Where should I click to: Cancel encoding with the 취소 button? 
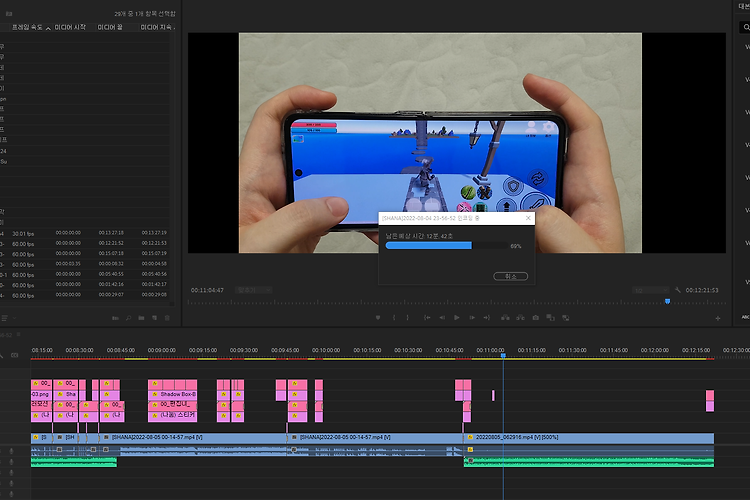tap(510, 276)
